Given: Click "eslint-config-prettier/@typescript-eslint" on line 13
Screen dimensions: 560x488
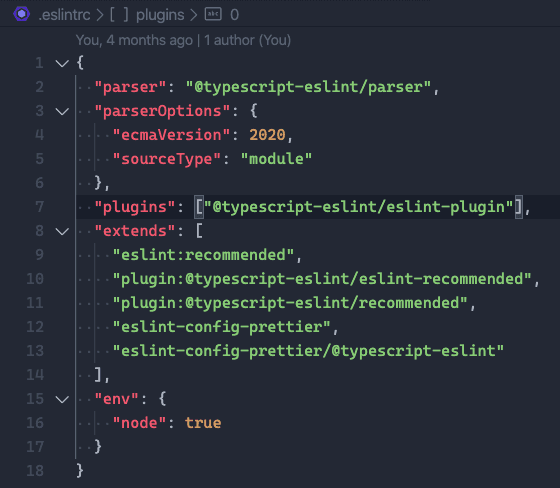Looking at the screenshot, I should coord(308,351).
